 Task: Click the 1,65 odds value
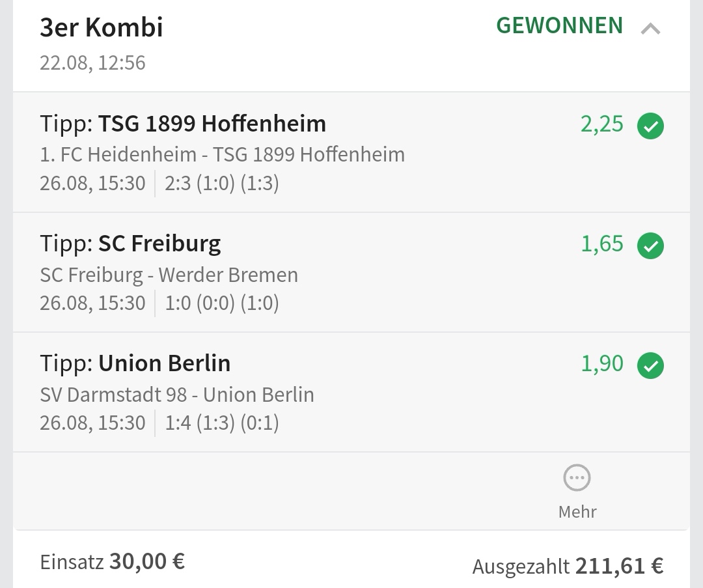tap(601, 244)
